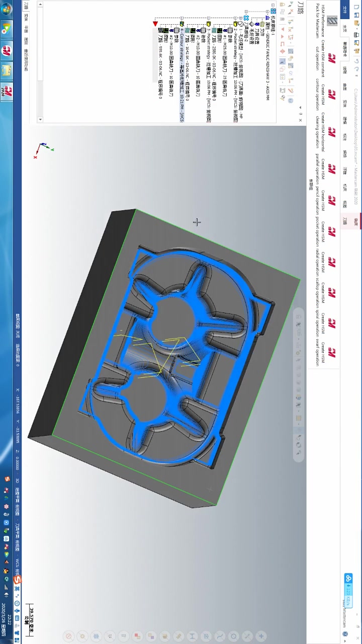362x644 pixels.
Task: Switch to the 主页 ribbon tab
Action: pos(344,28)
